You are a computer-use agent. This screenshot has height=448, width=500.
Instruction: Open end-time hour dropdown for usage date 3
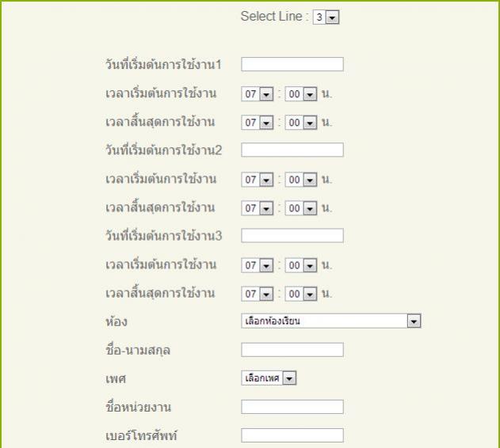click(x=258, y=293)
